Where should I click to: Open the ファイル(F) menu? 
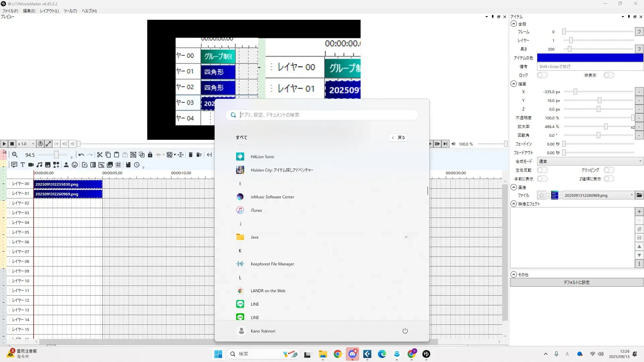click(x=10, y=11)
